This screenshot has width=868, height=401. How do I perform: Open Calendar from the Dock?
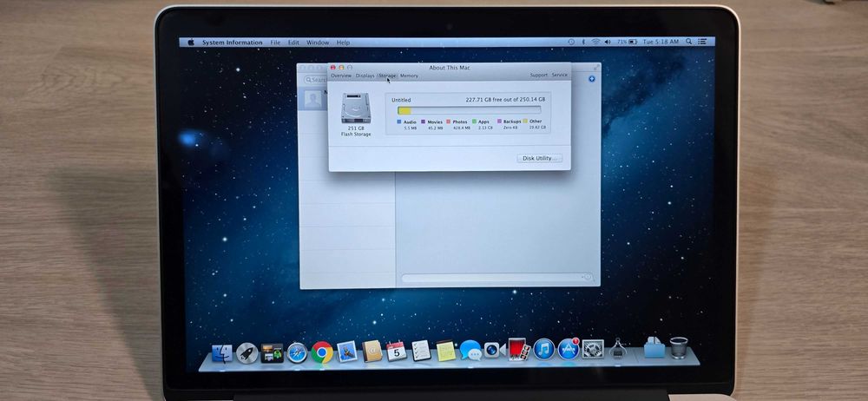(x=397, y=352)
